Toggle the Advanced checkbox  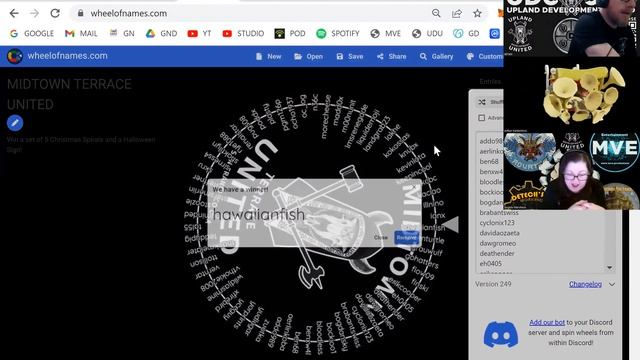pos(482,118)
